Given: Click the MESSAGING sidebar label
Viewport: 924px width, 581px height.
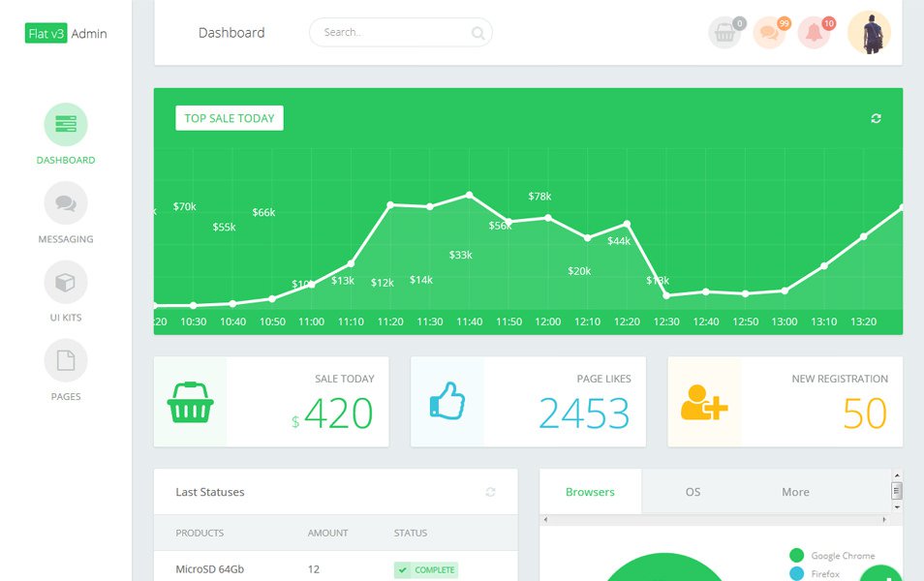Looking at the screenshot, I should tap(66, 239).
